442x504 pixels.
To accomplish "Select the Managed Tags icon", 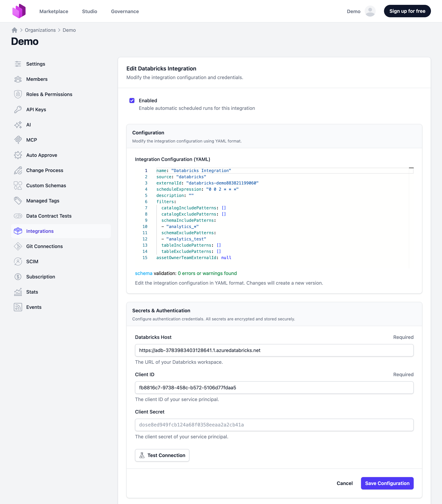I will pos(18,201).
